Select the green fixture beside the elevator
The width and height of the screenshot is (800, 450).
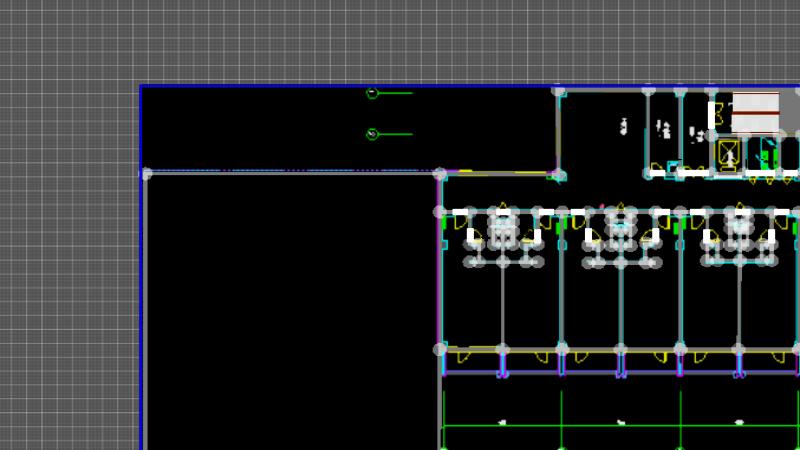[x=767, y=156]
